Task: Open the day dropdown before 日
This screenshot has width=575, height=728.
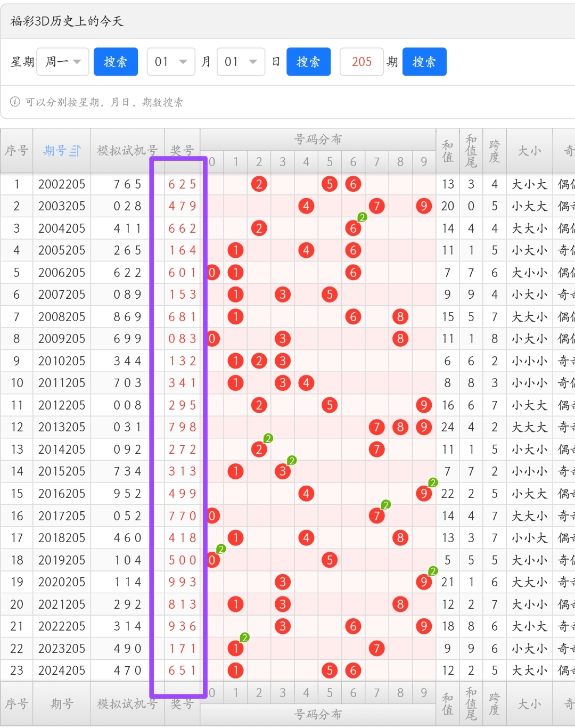Action: tap(241, 62)
